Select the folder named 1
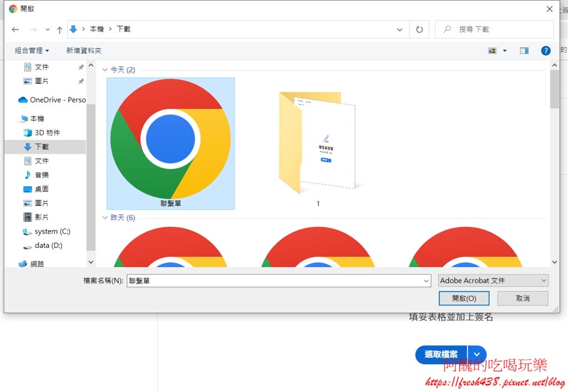 click(x=318, y=144)
